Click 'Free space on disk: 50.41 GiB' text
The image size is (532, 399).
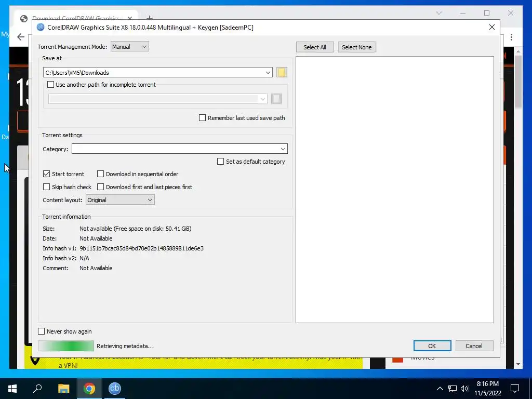pos(153,229)
